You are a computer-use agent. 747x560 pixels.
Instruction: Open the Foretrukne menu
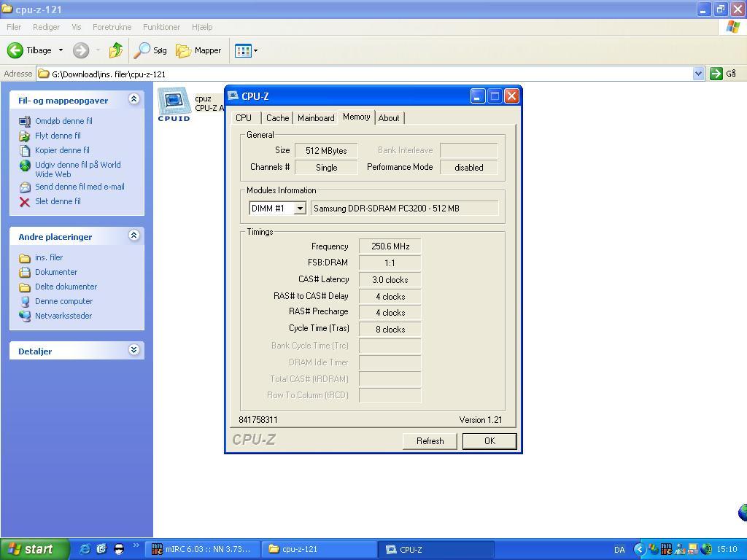(112, 27)
